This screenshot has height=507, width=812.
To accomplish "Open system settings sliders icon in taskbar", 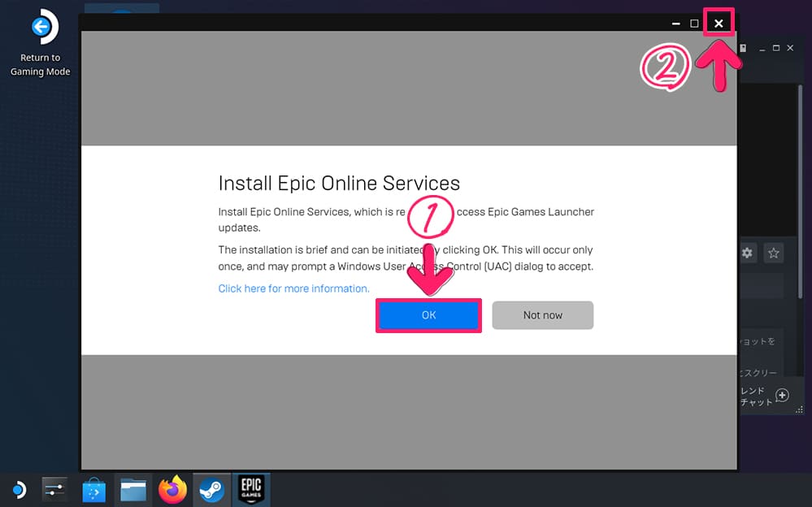I will tap(55, 489).
